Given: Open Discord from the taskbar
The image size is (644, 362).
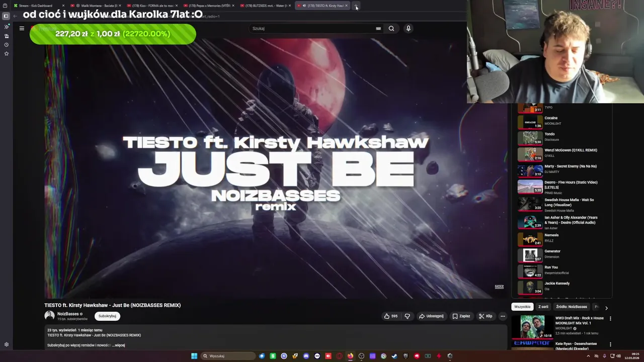Looking at the screenshot, I should pos(306,356).
